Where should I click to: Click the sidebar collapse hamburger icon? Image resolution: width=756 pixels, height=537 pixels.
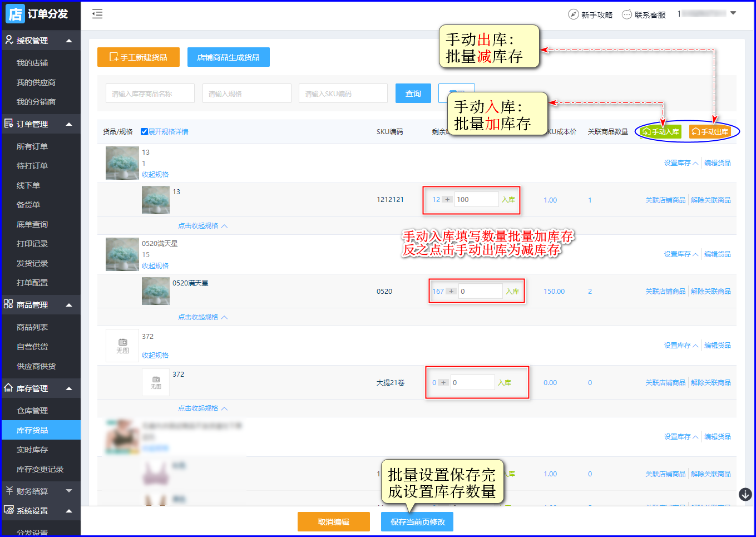tap(97, 14)
